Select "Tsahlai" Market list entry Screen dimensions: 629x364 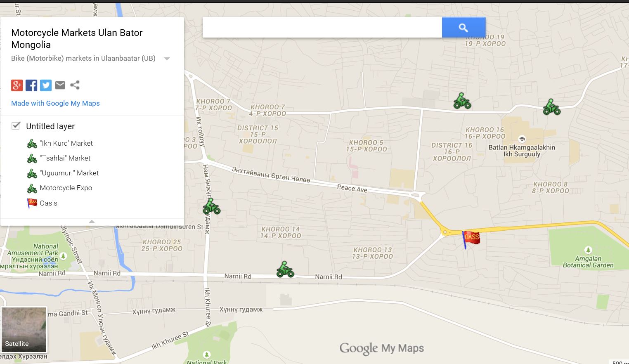coord(65,158)
